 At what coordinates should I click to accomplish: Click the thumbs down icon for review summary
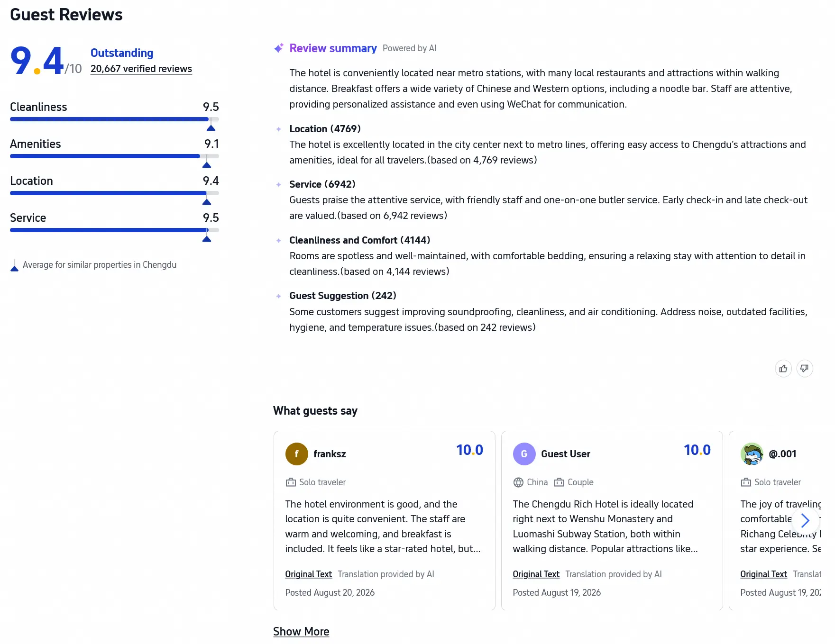(805, 369)
